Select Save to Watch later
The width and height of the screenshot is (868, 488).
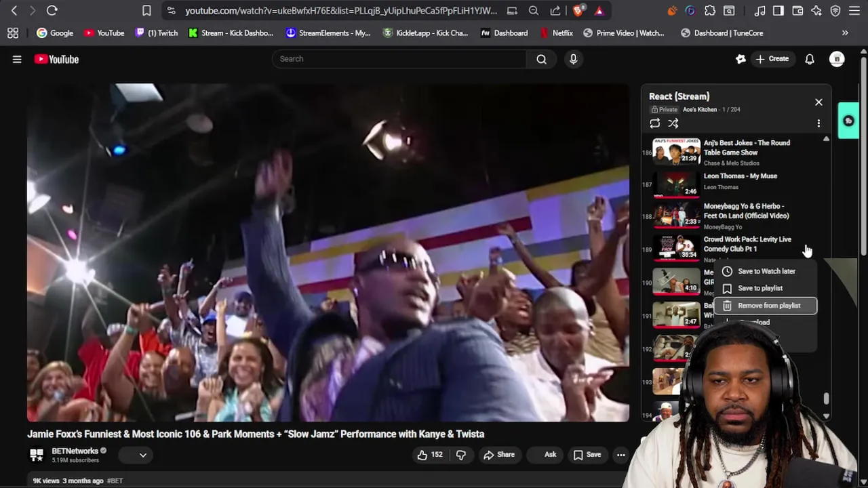pos(766,271)
